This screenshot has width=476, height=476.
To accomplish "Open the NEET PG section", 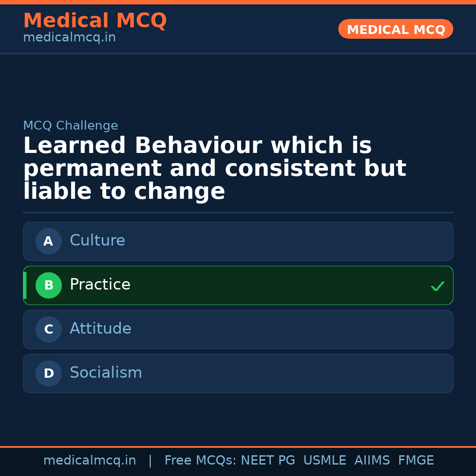I will pyautogui.click(x=268, y=460).
